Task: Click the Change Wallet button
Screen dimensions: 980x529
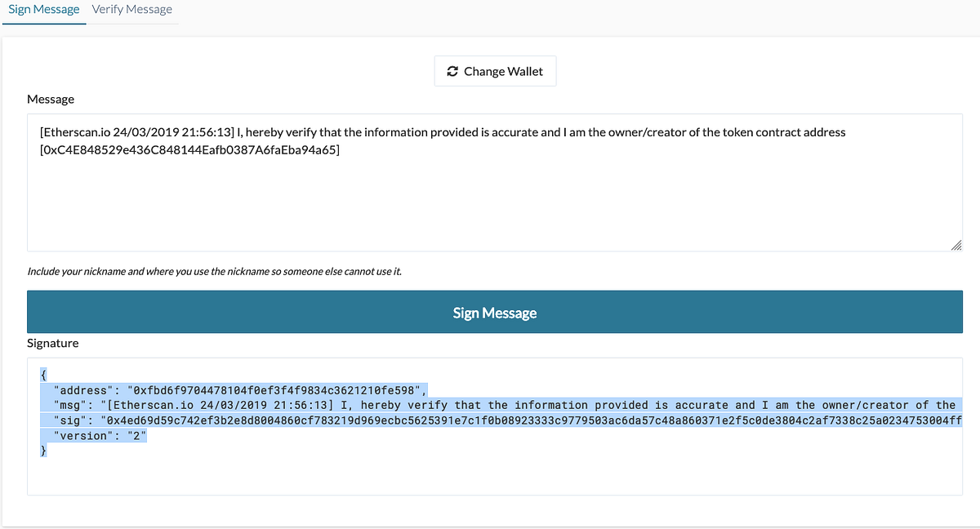Action: (495, 71)
